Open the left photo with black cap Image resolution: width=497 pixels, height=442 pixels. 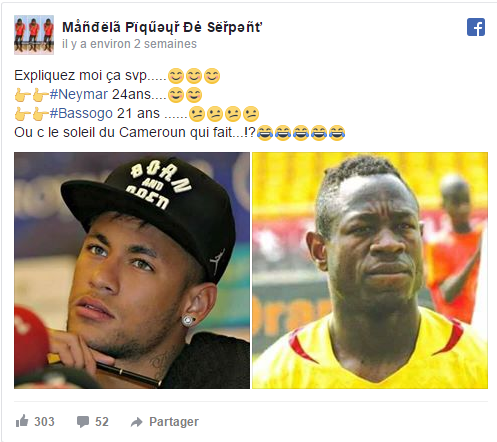(x=132, y=270)
